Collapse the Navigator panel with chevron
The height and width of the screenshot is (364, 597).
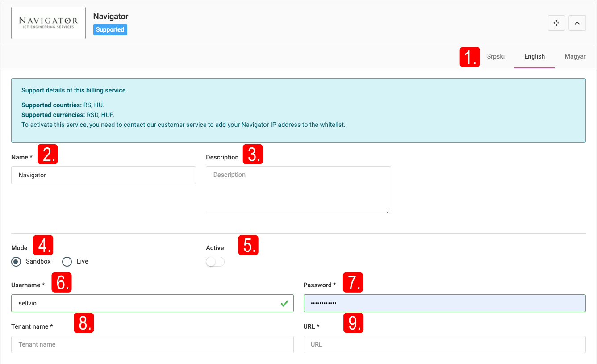577,23
